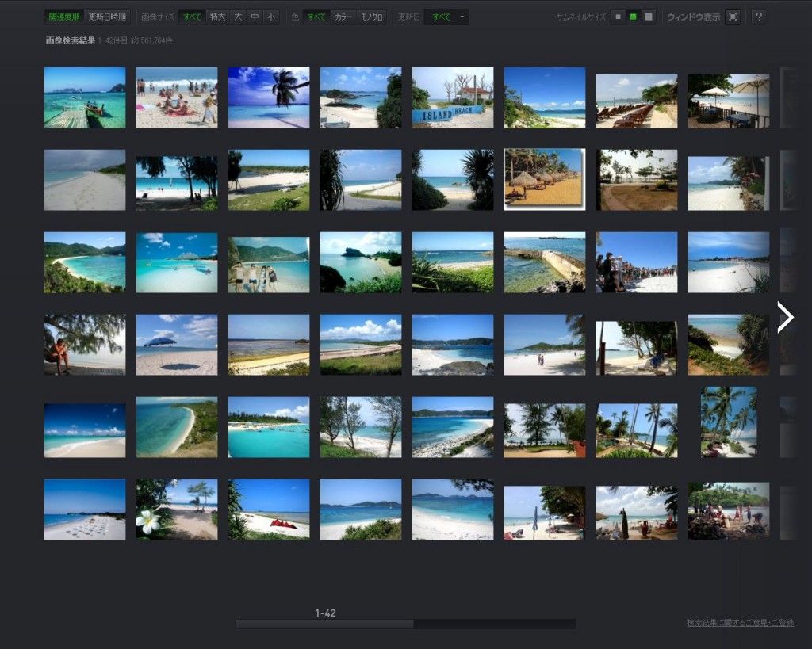Set image size filter to すべて

pyautogui.click(x=192, y=17)
